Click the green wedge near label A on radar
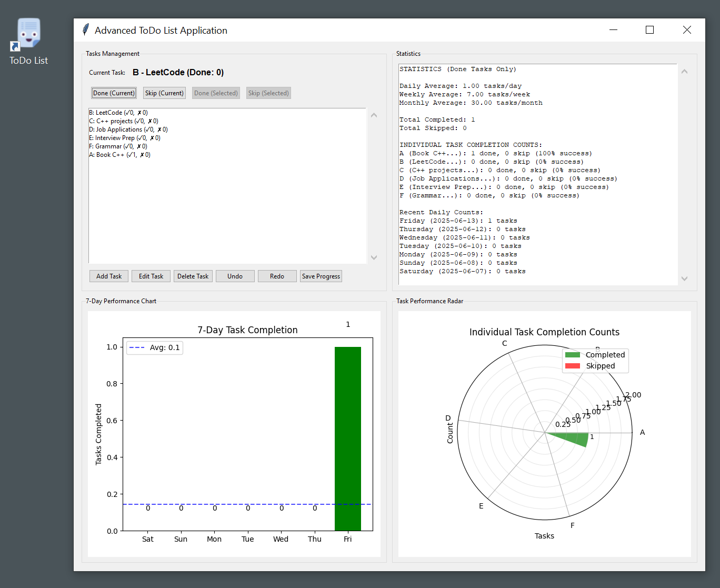The image size is (720, 588). point(574,437)
